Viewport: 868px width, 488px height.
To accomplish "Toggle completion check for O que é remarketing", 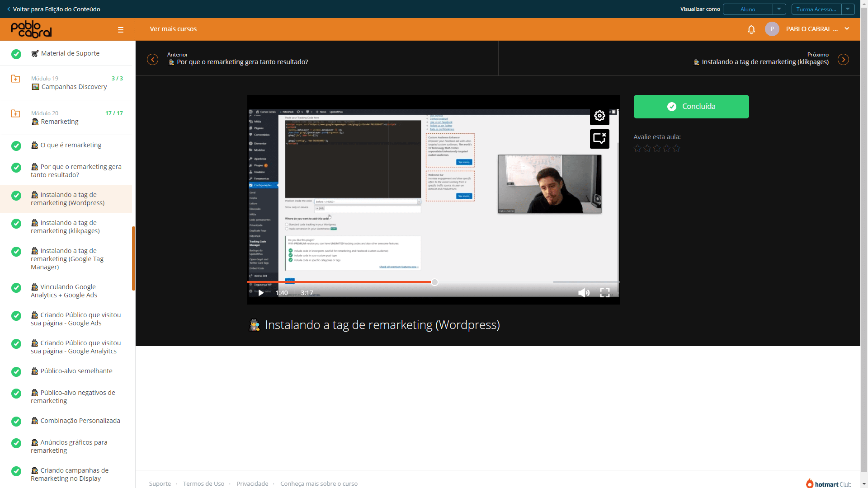I will (x=16, y=145).
